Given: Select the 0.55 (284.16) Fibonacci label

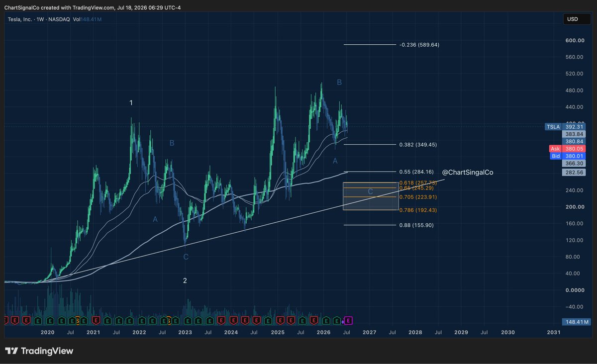Looking at the screenshot, I should tap(416, 172).
